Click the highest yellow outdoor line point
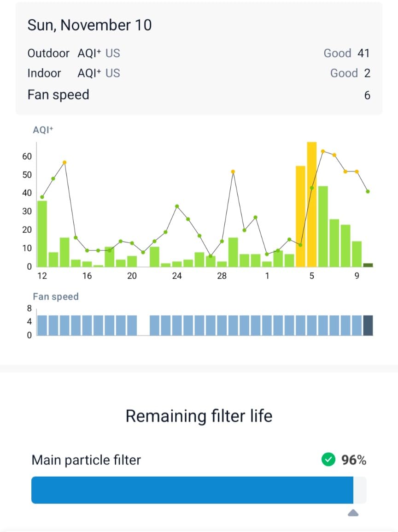 (x=323, y=151)
